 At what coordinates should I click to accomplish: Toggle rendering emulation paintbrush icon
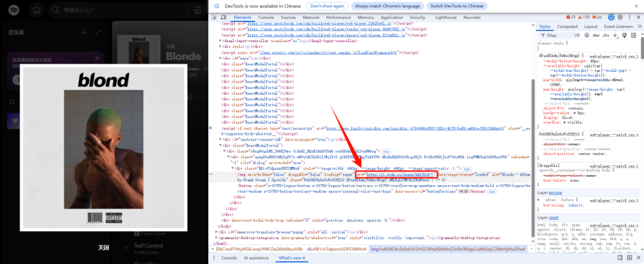point(624,35)
